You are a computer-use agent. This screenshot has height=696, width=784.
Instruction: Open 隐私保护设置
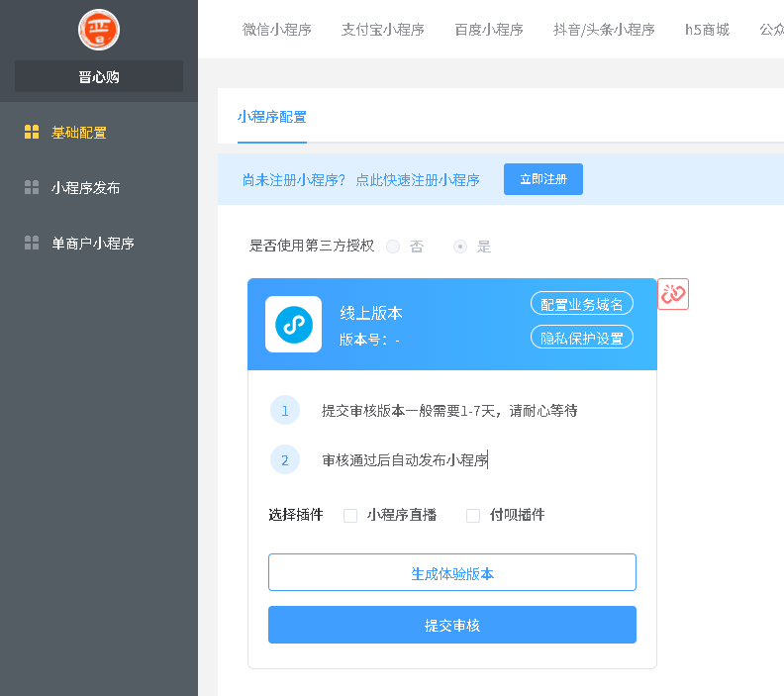[582, 337]
